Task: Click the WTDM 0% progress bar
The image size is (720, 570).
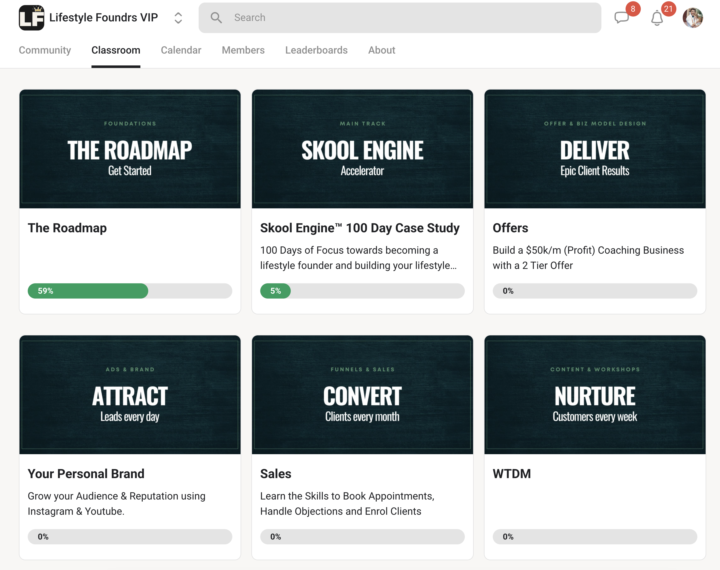Action: pos(595,536)
